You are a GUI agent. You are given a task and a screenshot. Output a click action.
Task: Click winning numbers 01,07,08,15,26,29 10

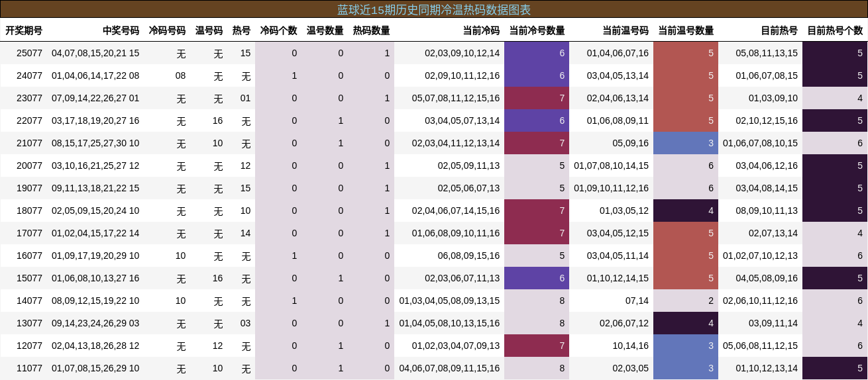pyautogui.click(x=95, y=368)
